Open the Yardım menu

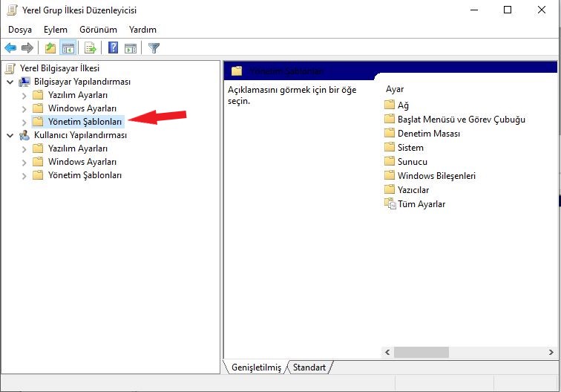(142, 30)
